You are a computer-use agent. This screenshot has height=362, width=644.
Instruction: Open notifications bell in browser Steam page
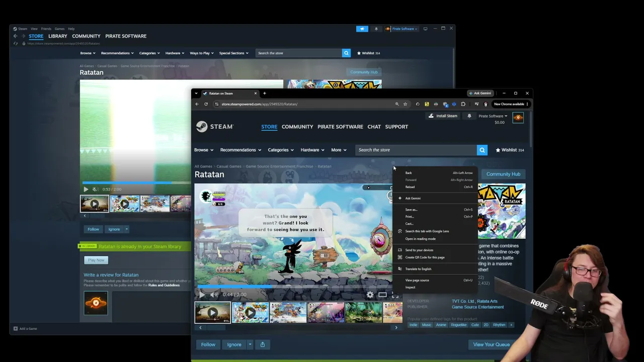coord(469,116)
